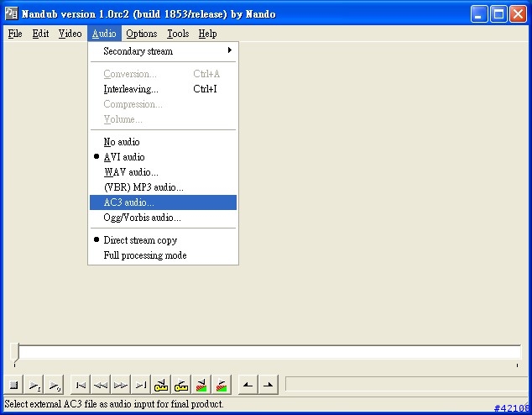Click the 'Select external AC3 file' status text

click(x=114, y=404)
